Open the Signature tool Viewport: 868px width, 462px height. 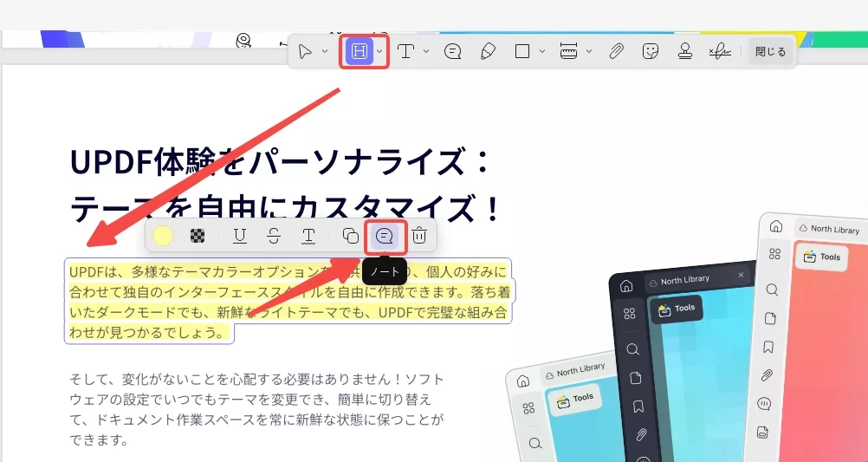720,51
